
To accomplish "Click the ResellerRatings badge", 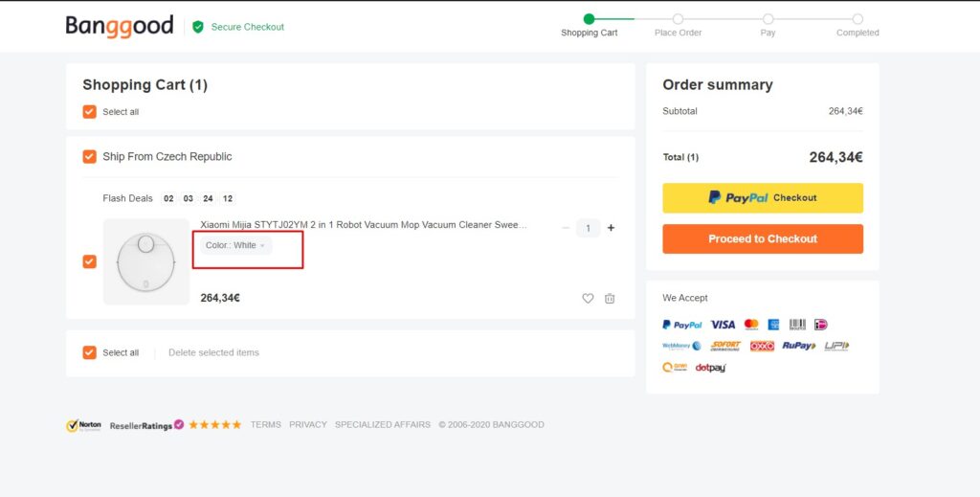I will coord(146,425).
